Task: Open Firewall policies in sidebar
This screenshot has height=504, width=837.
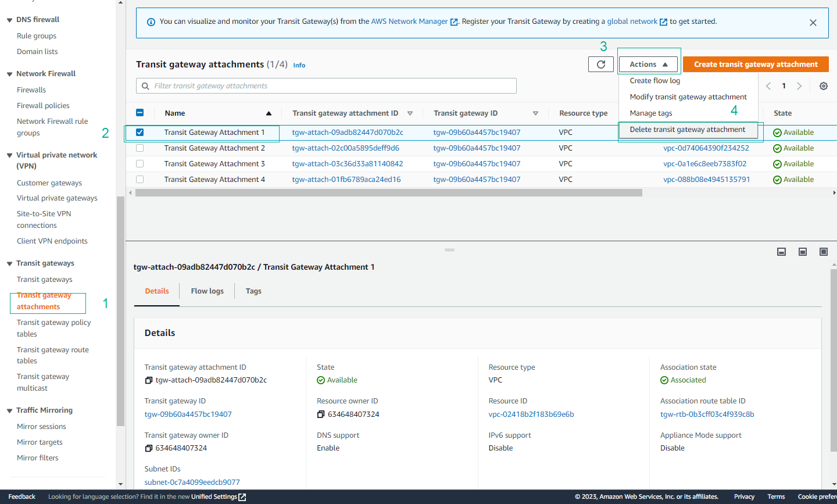Action: tap(43, 106)
